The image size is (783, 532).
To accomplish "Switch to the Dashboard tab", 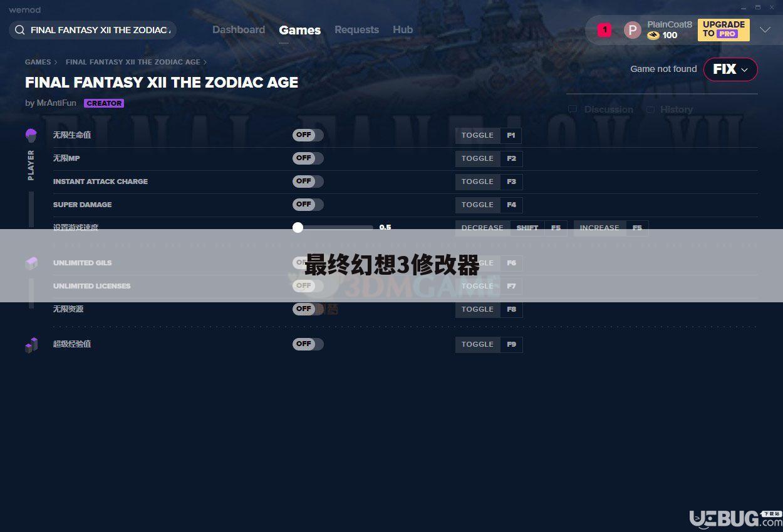I will click(x=239, y=29).
